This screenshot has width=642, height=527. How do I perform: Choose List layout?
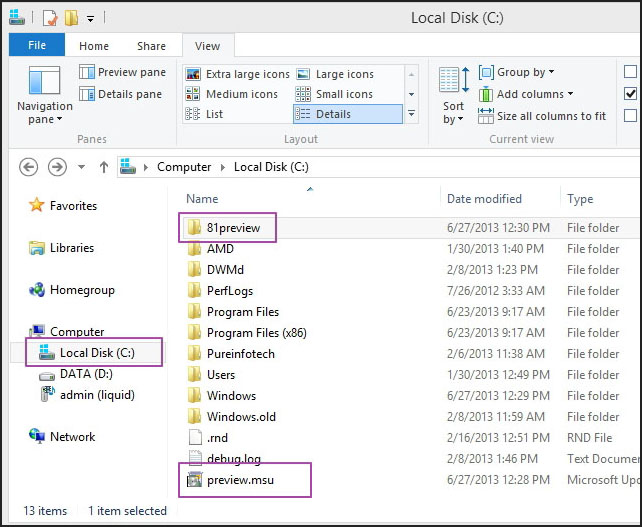click(x=204, y=114)
